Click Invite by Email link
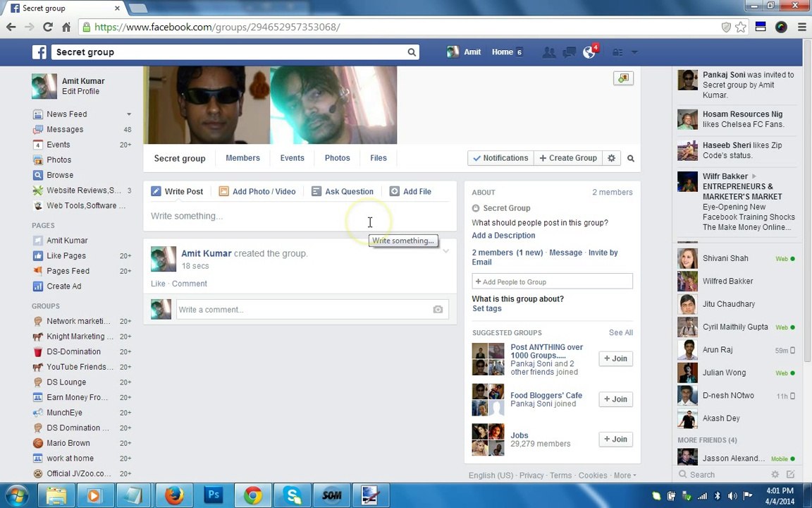 point(545,257)
